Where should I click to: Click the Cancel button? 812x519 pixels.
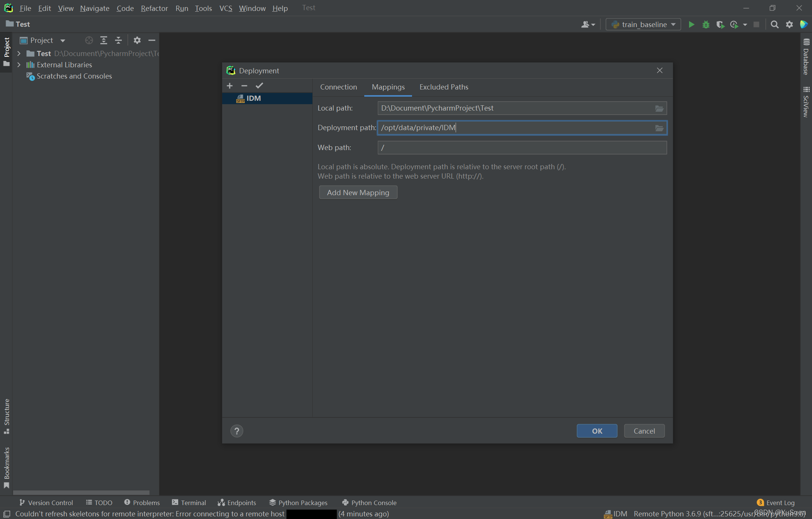644,431
